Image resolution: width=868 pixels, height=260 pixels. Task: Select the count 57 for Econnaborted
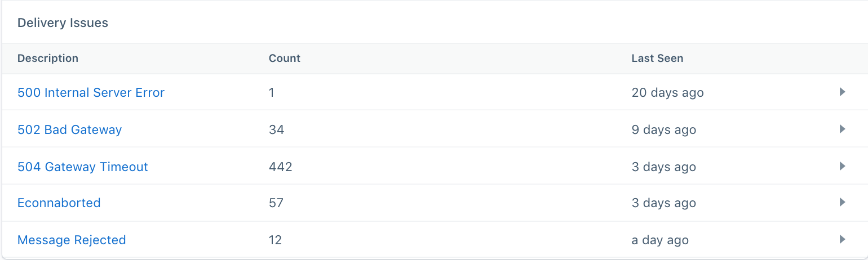click(276, 203)
